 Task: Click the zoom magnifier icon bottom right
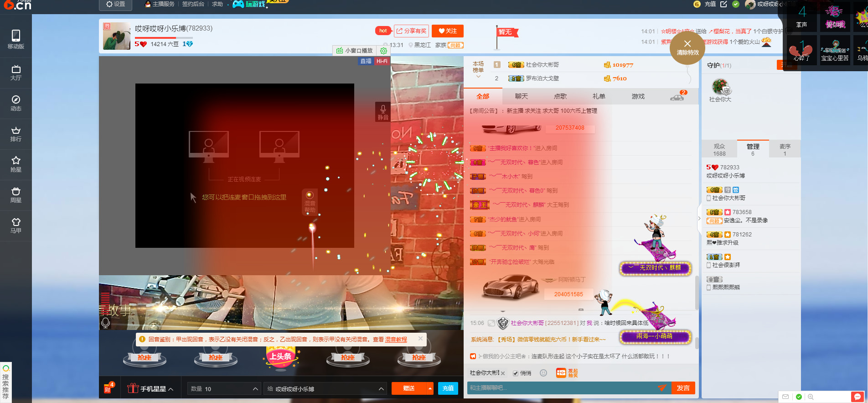(x=811, y=397)
